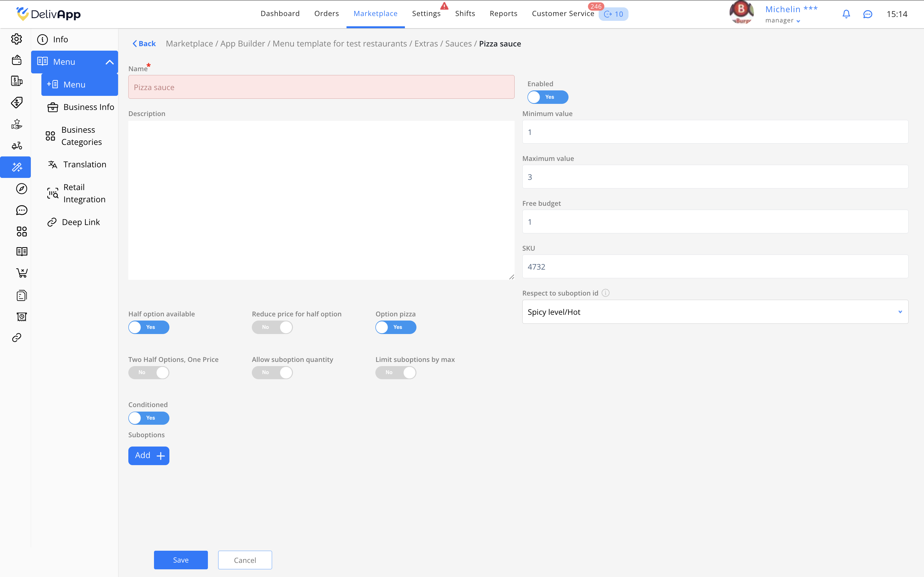924x577 pixels.
Task: Click the compass icon in left sidebar
Action: [x=21, y=188]
